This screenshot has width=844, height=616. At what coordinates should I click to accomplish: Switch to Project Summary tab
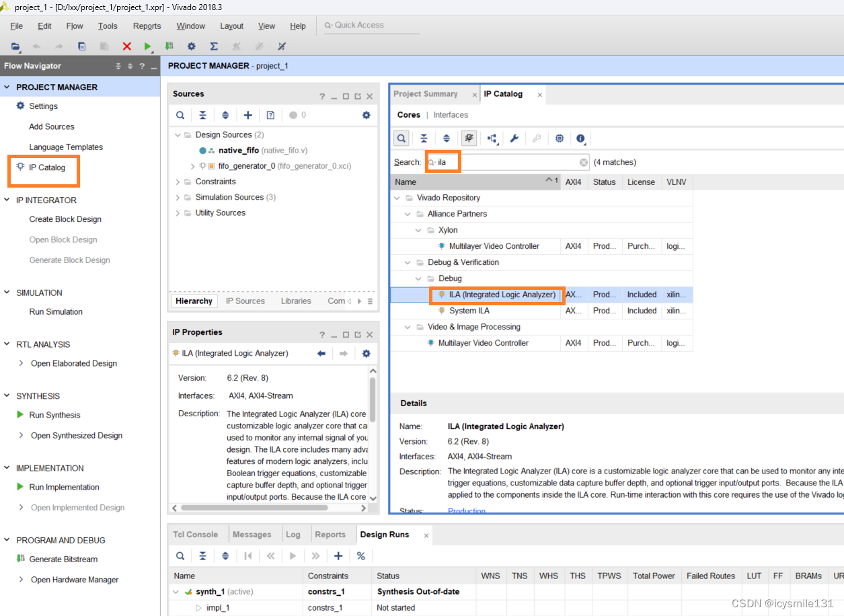tap(425, 94)
